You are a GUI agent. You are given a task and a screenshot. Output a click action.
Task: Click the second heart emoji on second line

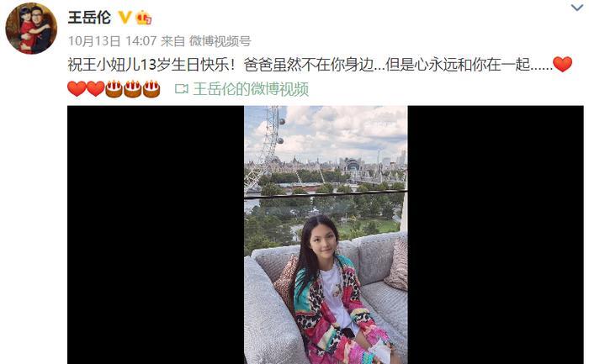click(x=96, y=89)
